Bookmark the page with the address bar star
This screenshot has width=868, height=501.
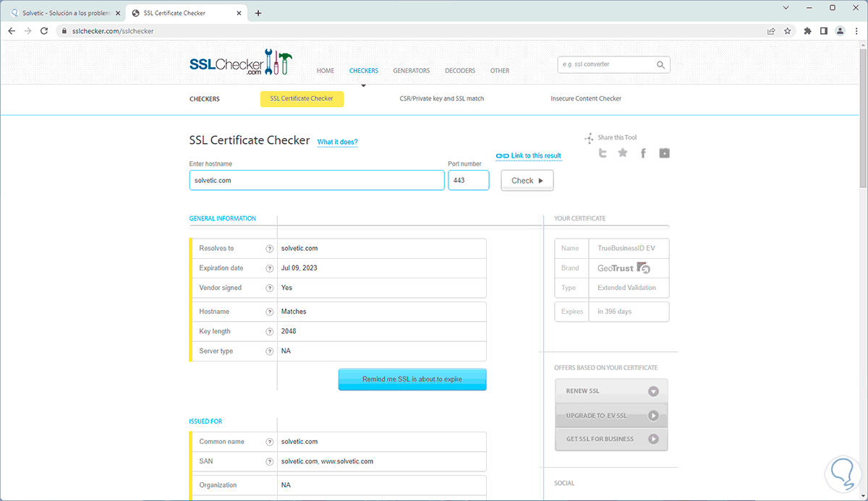(788, 31)
